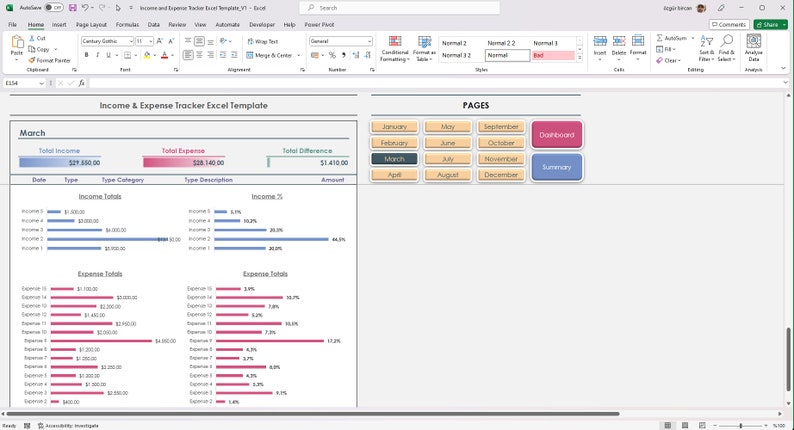Apply the Percent Style icon
The image size is (794, 430).
pos(332,55)
